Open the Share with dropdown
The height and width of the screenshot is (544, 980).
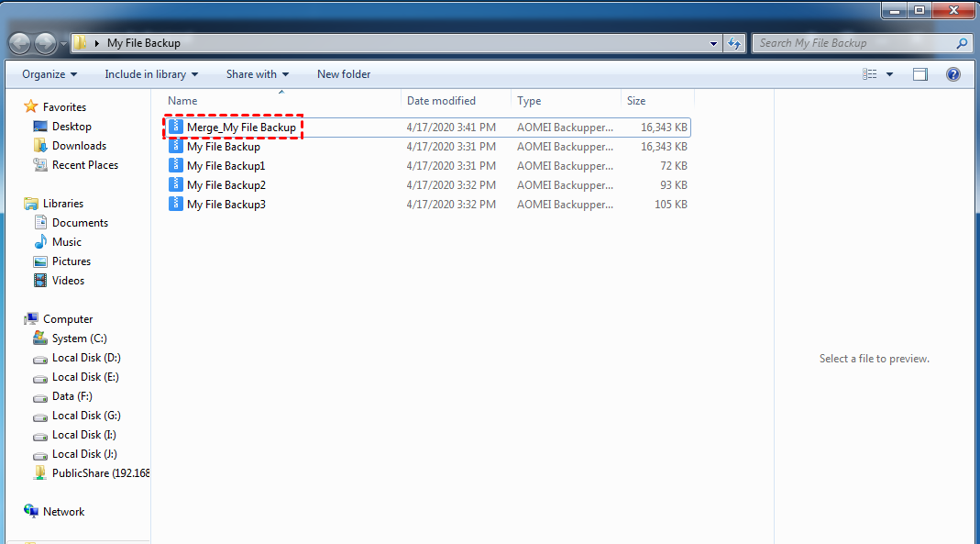(258, 74)
